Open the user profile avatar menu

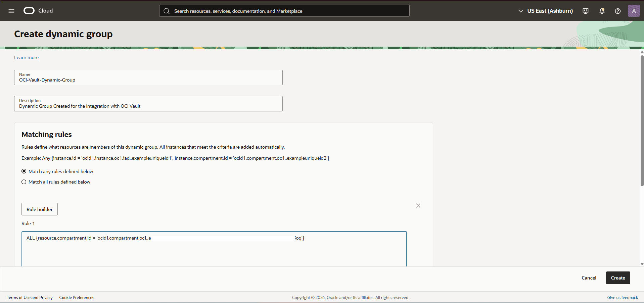[x=634, y=11]
